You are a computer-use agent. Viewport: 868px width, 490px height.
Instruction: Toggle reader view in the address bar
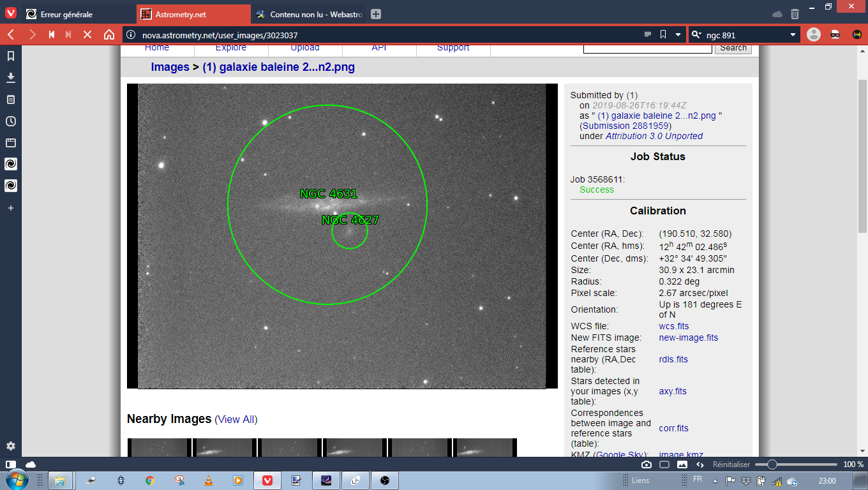[x=647, y=34]
